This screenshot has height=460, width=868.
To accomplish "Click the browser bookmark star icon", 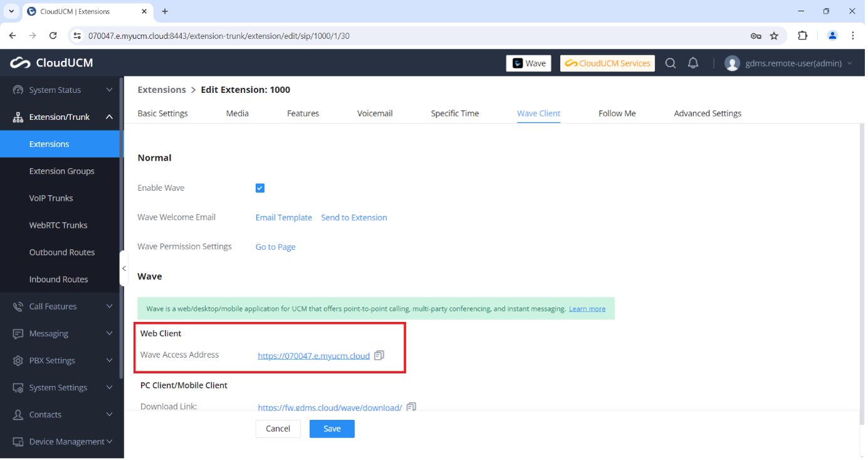I will [x=774, y=36].
